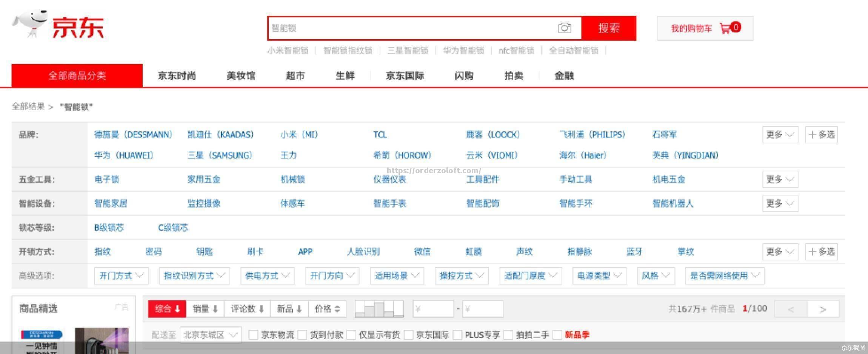Open the shopping cart icon
This screenshot has width=868, height=354.
[x=725, y=28]
